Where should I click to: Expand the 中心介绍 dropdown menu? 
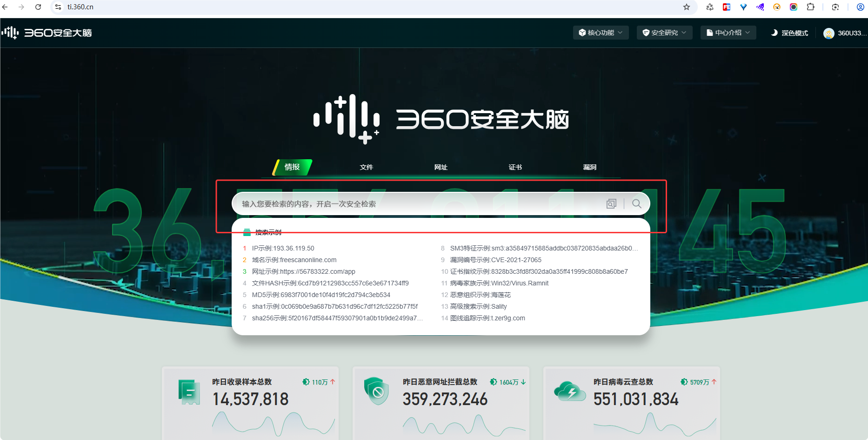point(728,33)
